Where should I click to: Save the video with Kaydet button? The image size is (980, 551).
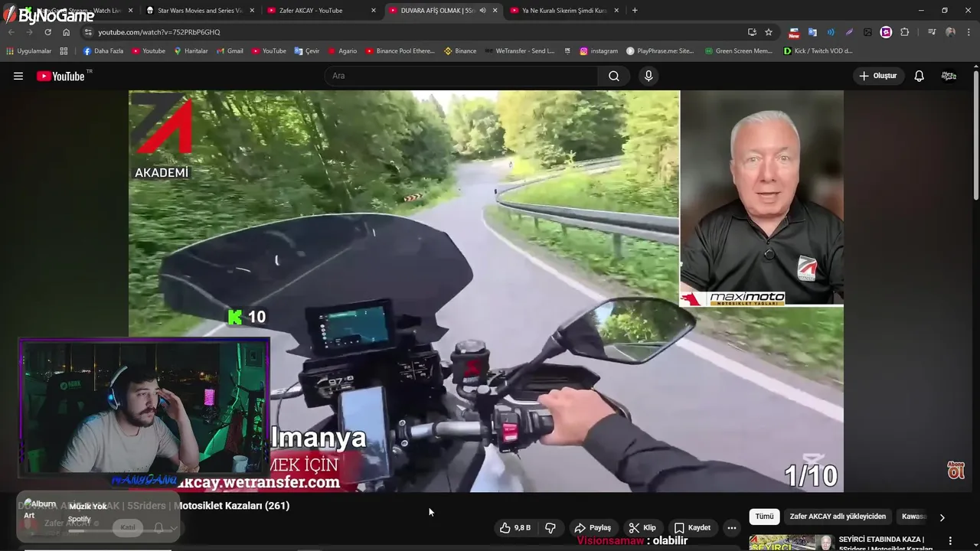pos(692,528)
